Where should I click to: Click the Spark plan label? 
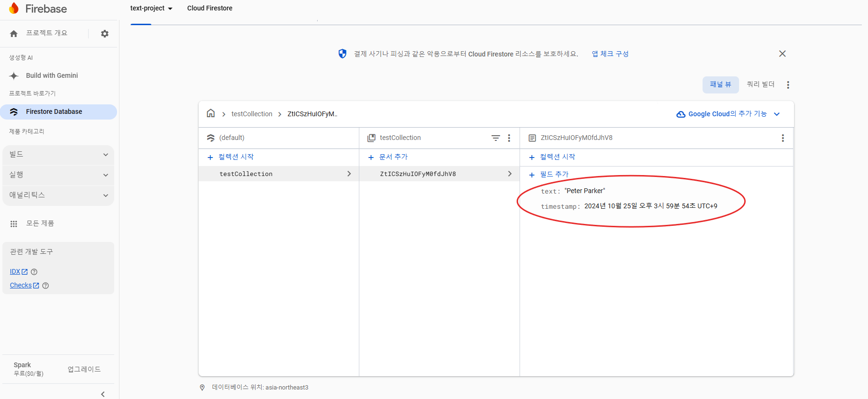click(x=22, y=365)
